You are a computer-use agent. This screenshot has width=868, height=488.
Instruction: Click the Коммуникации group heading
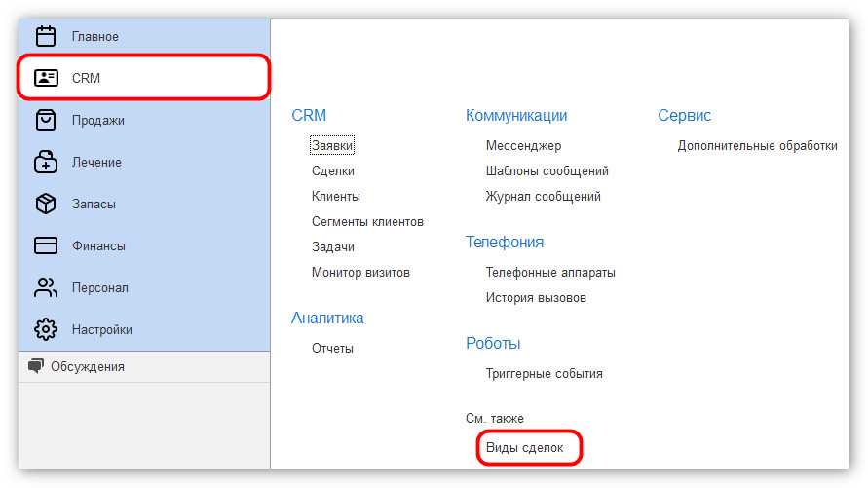[x=516, y=115]
